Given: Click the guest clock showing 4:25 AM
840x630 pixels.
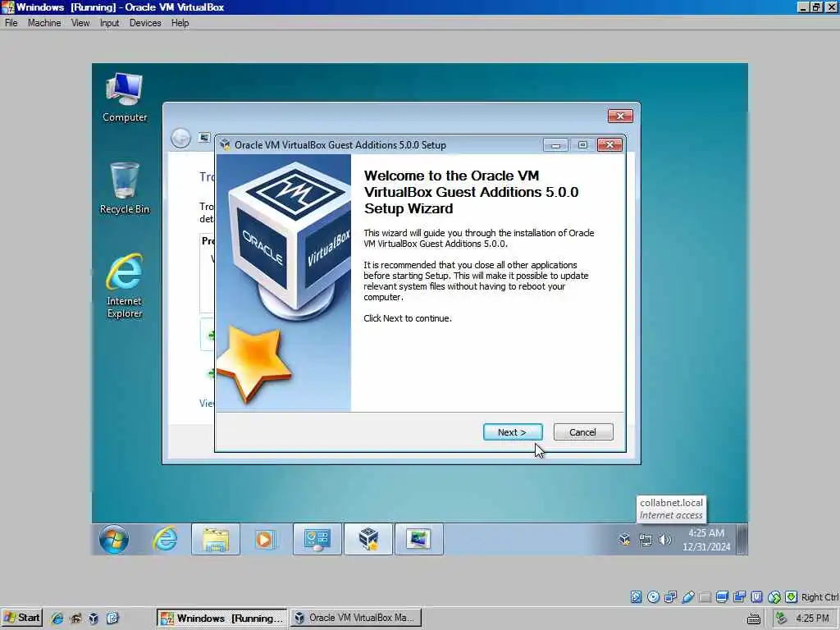Looking at the screenshot, I should tap(706, 540).
